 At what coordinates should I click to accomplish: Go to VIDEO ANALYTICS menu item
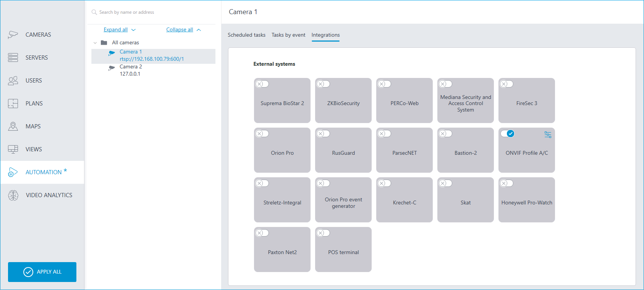42,195
